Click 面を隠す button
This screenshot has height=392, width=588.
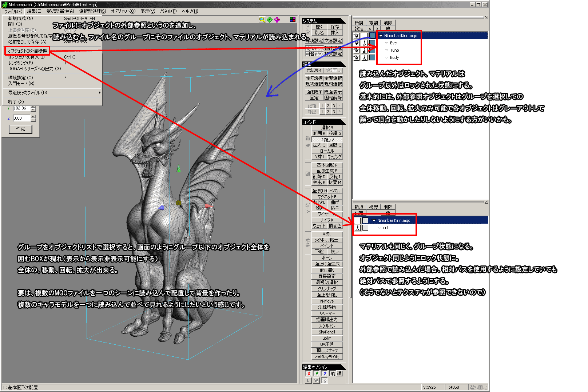(x=314, y=92)
